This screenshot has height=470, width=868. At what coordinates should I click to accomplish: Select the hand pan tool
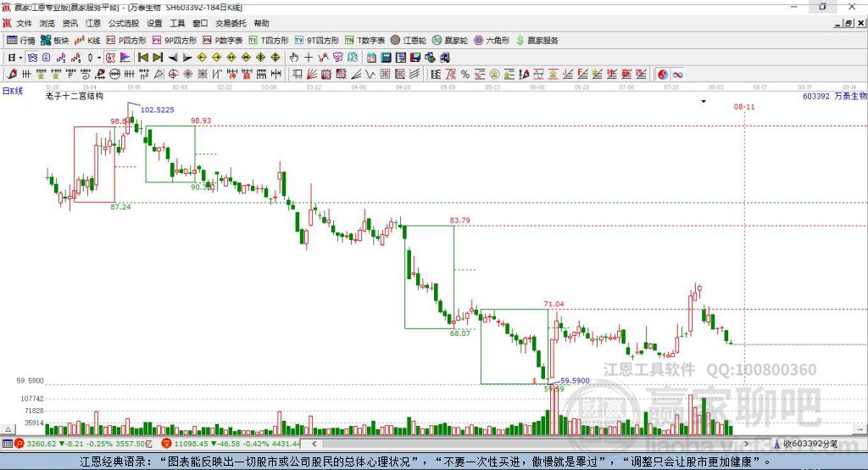(293, 58)
